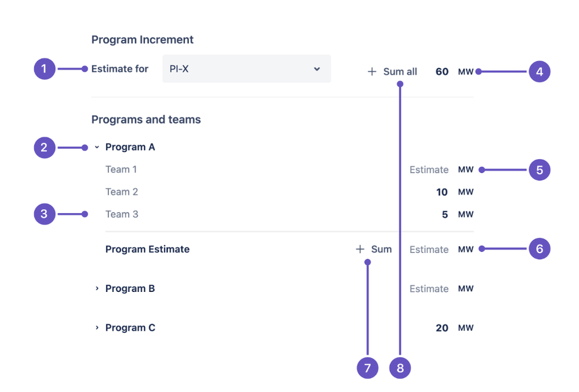
Task: Click the purple annotation marker 5
Action: pos(540,170)
